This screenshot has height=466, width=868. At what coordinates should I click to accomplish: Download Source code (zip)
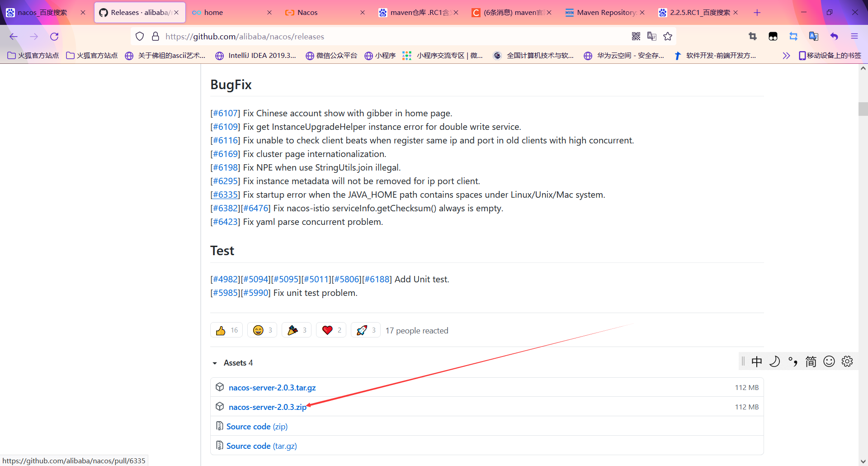(x=257, y=427)
